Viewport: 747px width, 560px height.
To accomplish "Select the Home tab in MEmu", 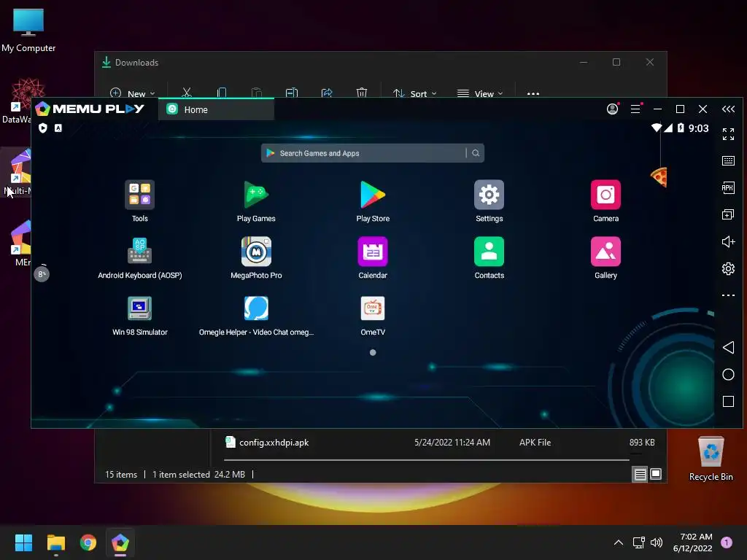I will [216, 109].
